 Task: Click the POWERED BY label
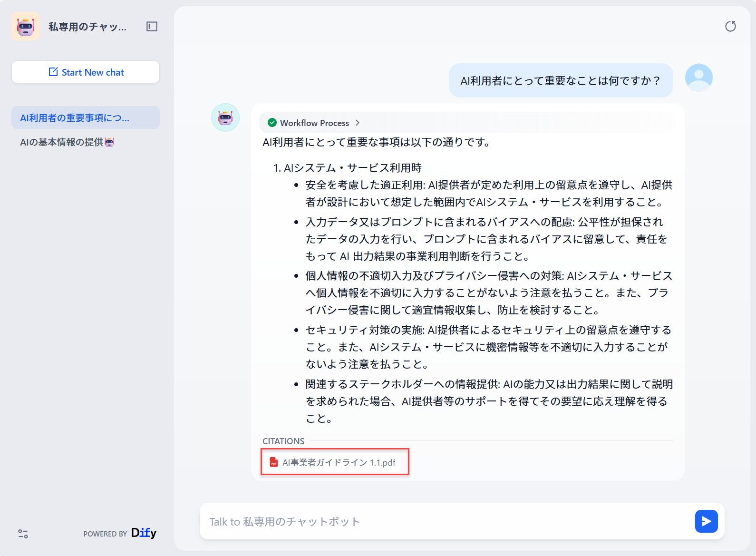pos(105,534)
